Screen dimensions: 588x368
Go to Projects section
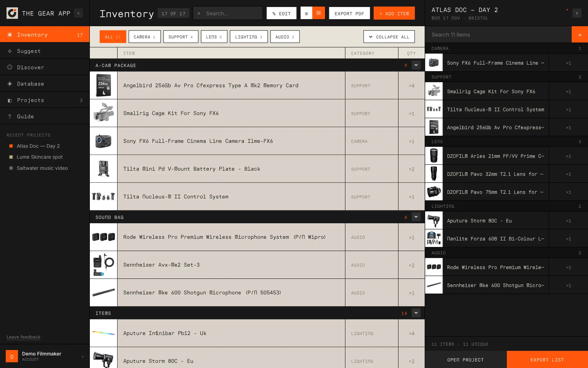pyautogui.click(x=45, y=100)
